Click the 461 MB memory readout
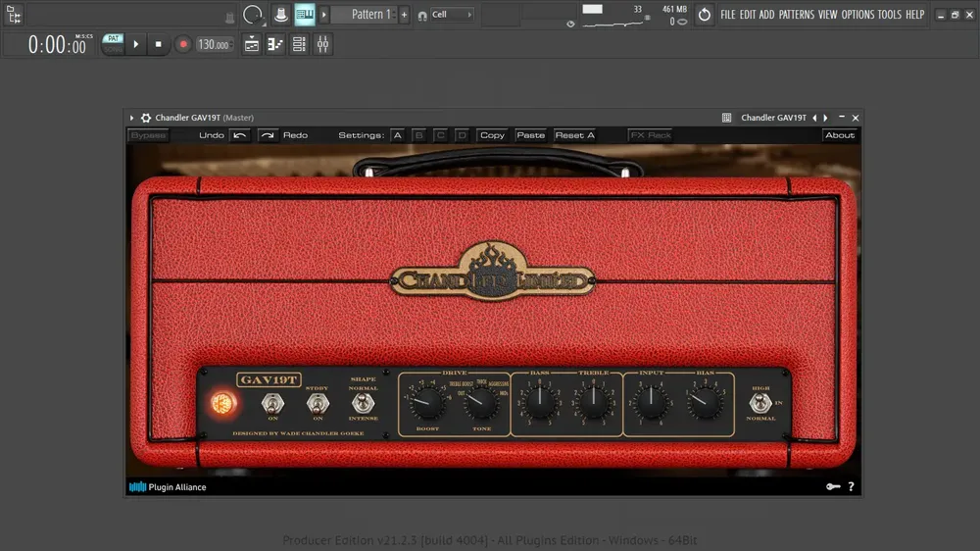 click(x=674, y=10)
